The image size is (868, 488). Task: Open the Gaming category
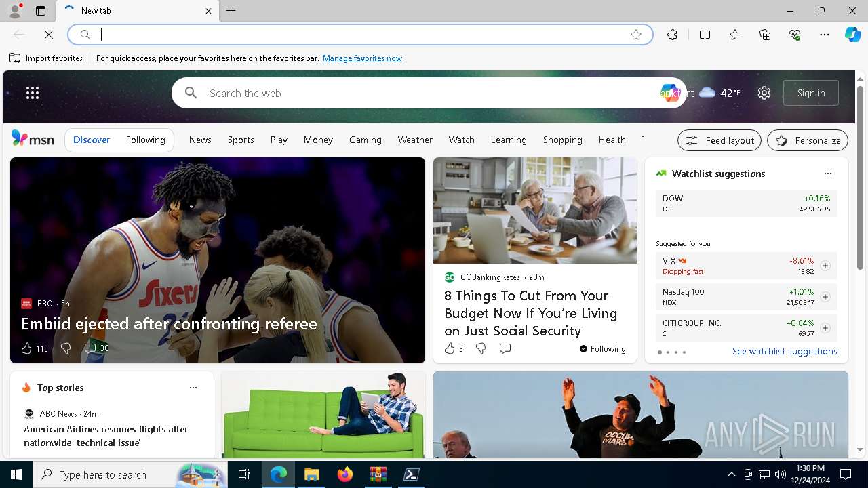[x=366, y=140]
